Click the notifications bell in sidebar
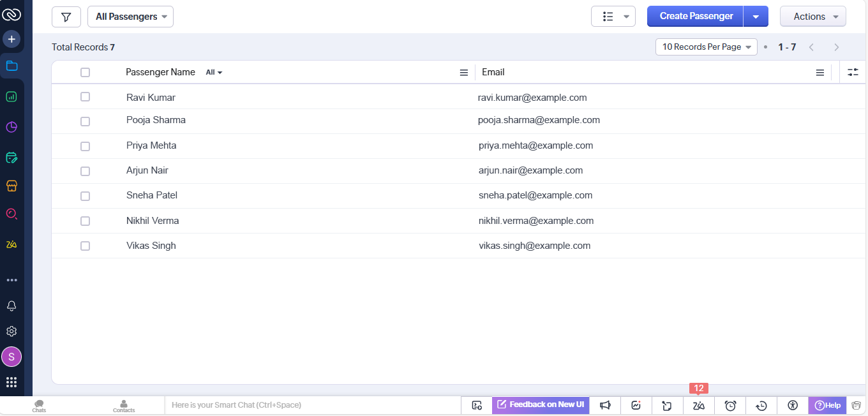868x416 pixels. tap(11, 306)
